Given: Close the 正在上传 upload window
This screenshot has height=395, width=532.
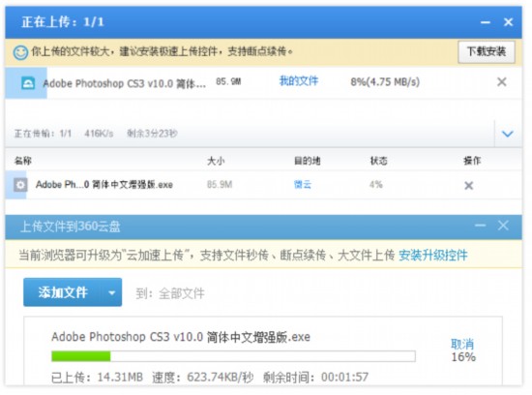Looking at the screenshot, I should pyautogui.click(x=508, y=22).
